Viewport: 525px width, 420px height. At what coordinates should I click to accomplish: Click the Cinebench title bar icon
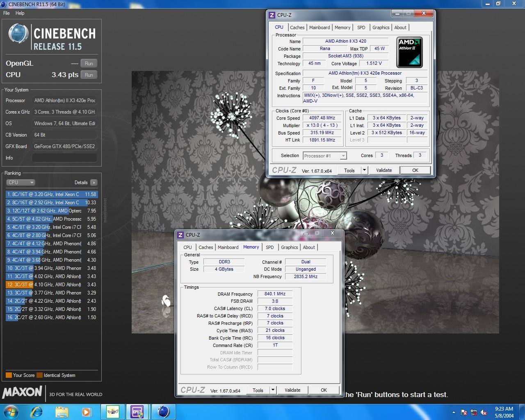tap(4, 4)
